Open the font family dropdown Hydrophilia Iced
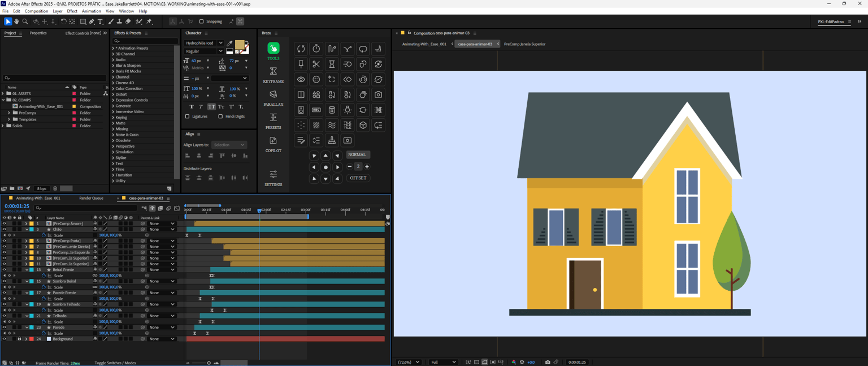Screen dimensions: 868x366 205,43
